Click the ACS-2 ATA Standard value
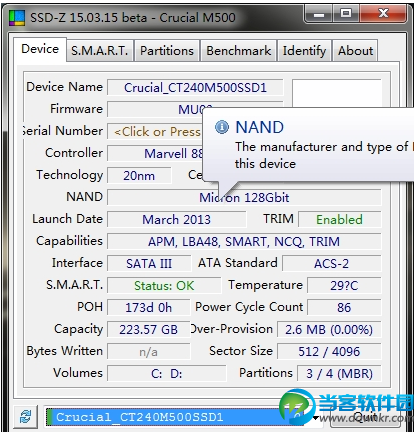 click(x=332, y=264)
